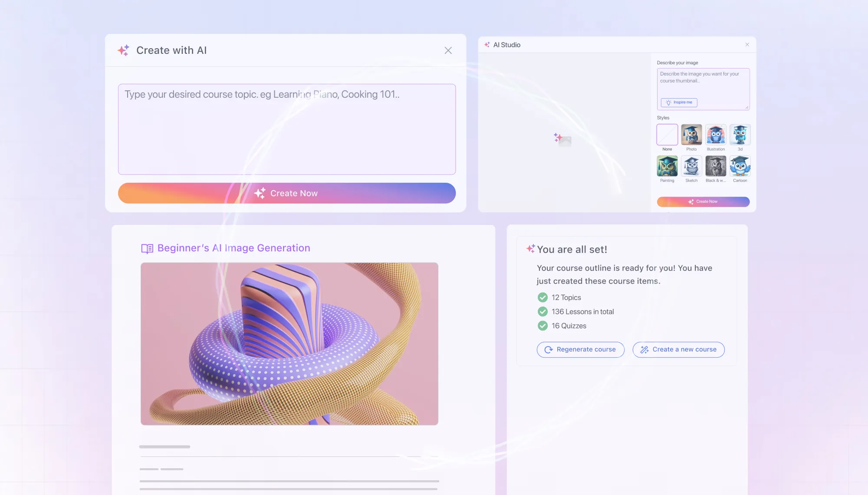This screenshot has height=495, width=868.
Task: Click the 'You are all set!' heading
Action: (572, 249)
